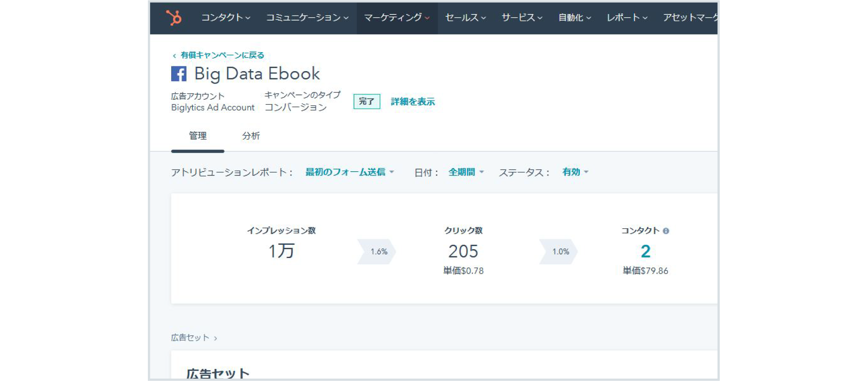Click the info icon next to コンタクト
868x381 pixels.
666,231
